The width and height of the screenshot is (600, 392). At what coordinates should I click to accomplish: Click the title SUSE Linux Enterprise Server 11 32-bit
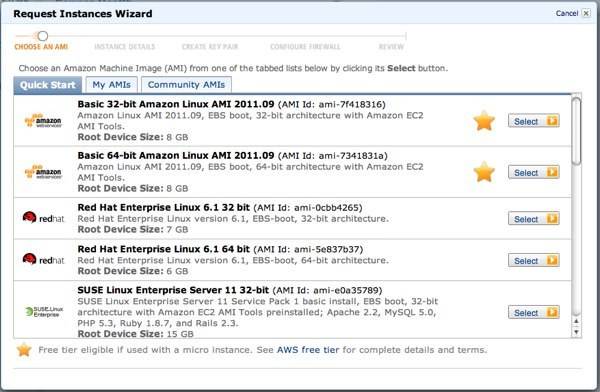click(173, 290)
